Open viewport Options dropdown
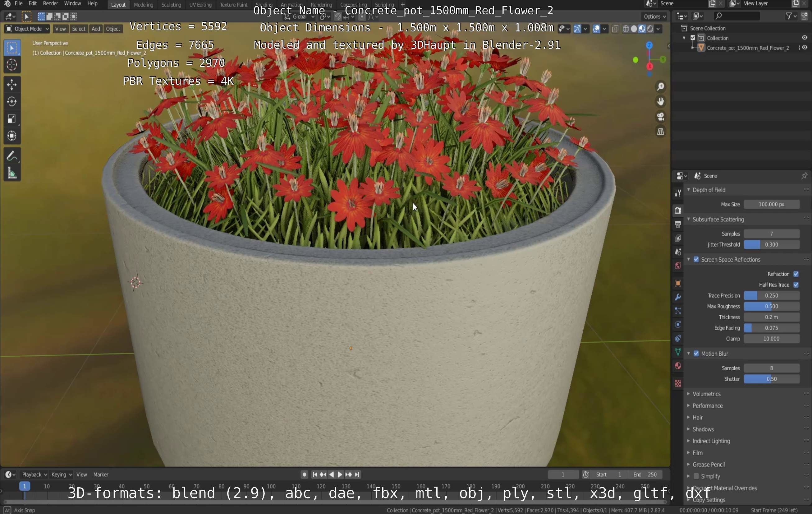This screenshot has height=514, width=812. pos(654,16)
